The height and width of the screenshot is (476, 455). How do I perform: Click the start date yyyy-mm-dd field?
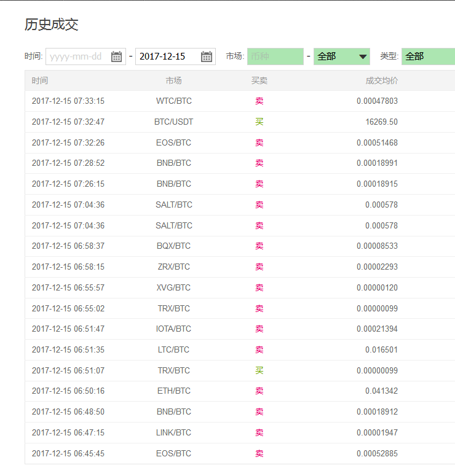pyautogui.click(x=85, y=57)
